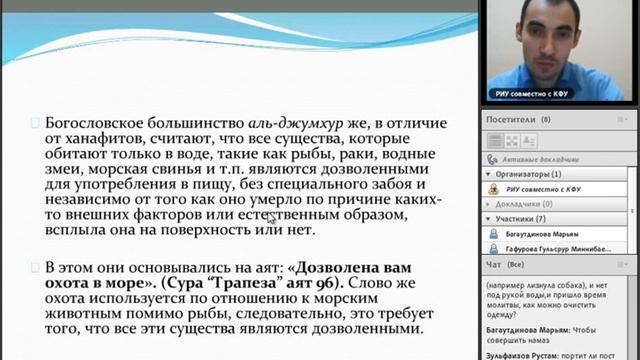
Task: Open the Посетители pod options menu
Action: [622, 120]
